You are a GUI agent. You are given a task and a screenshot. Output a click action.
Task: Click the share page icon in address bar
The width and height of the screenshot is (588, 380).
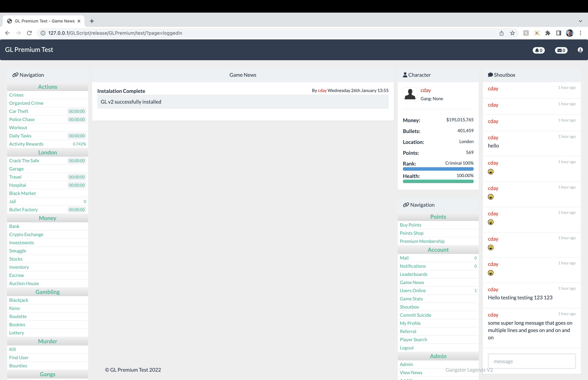[501, 33]
